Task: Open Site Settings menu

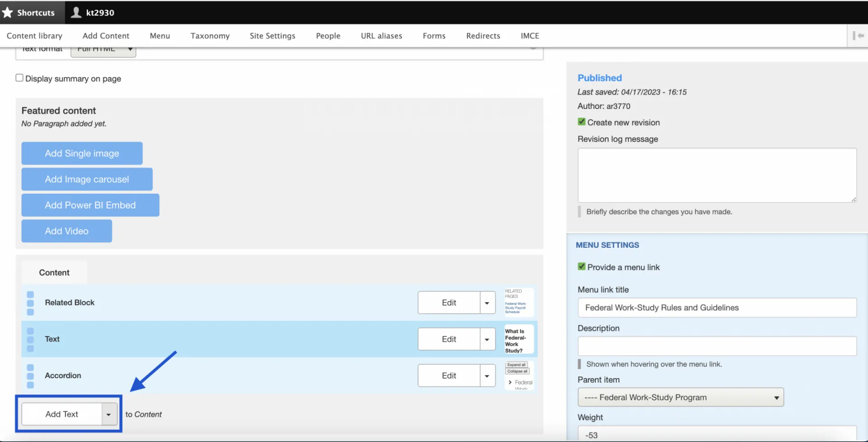Action: coord(273,35)
